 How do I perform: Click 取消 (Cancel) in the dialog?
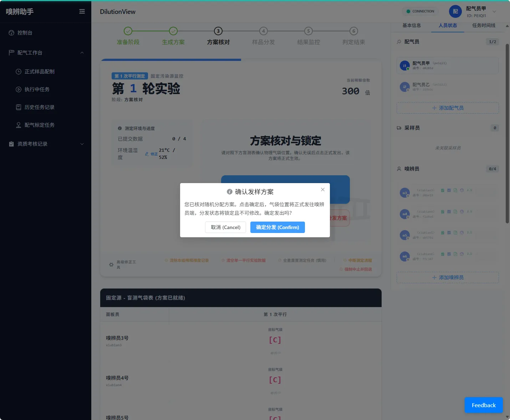225,227
